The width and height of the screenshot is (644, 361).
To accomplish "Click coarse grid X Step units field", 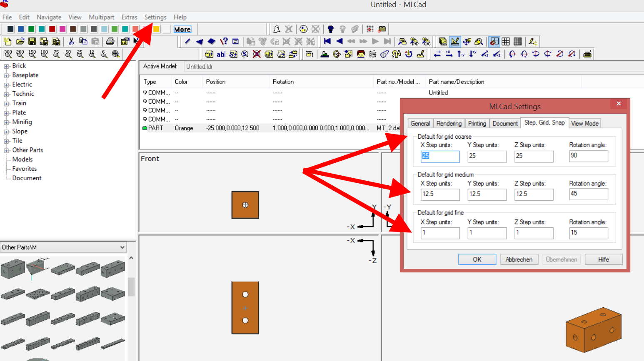I will click(x=440, y=156).
